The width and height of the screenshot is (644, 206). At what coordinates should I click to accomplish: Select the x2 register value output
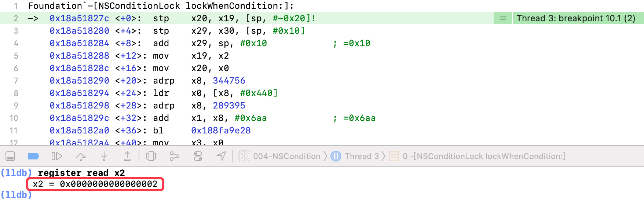click(x=95, y=184)
